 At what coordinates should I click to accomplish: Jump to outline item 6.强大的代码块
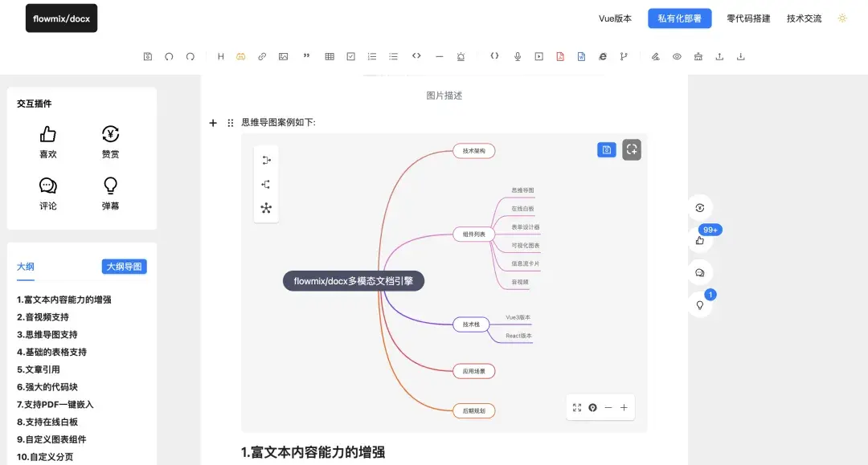click(x=47, y=387)
